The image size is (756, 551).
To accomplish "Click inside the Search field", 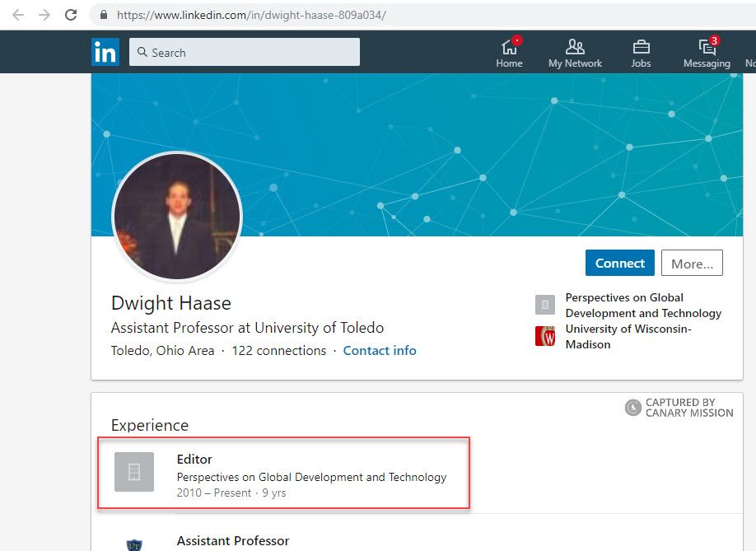I will click(244, 51).
